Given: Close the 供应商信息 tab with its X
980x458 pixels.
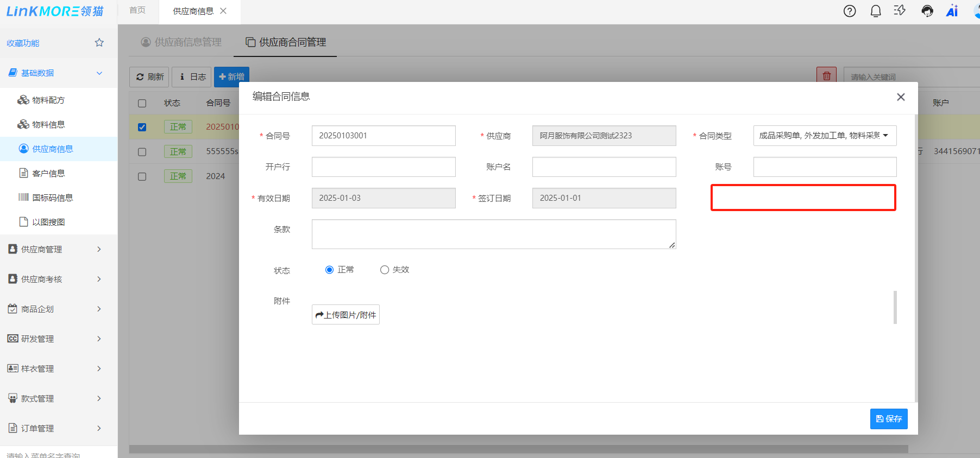Looking at the screenshot, I should pyautogui.click(x=223, y=11).
